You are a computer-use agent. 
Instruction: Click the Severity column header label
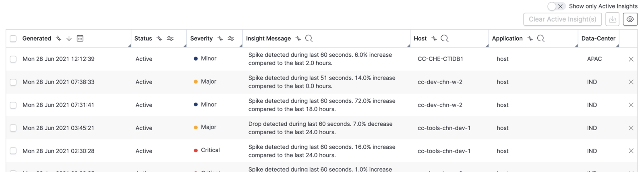tap(201, 38)
